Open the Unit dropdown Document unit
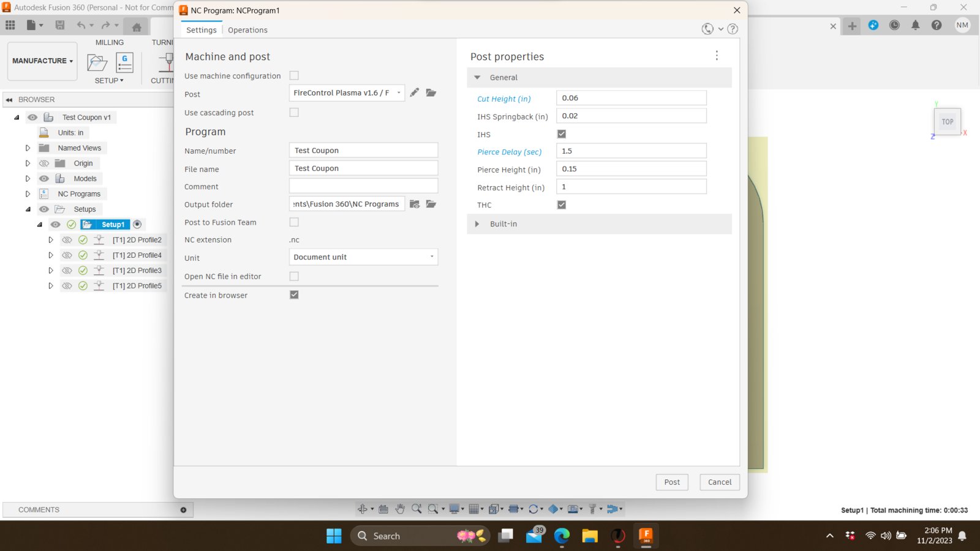This screenshot has height=551, width=980. pyautogui.click(x=363, y=257)
